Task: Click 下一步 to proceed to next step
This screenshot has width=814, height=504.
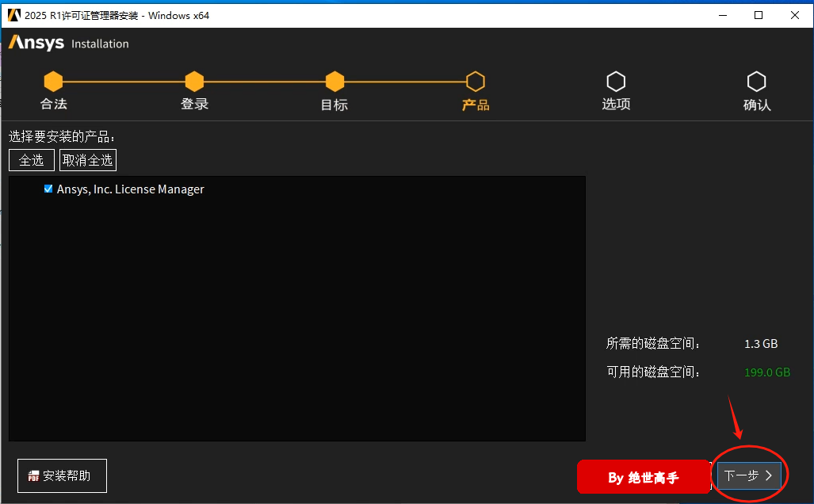Action: point(749,475)
